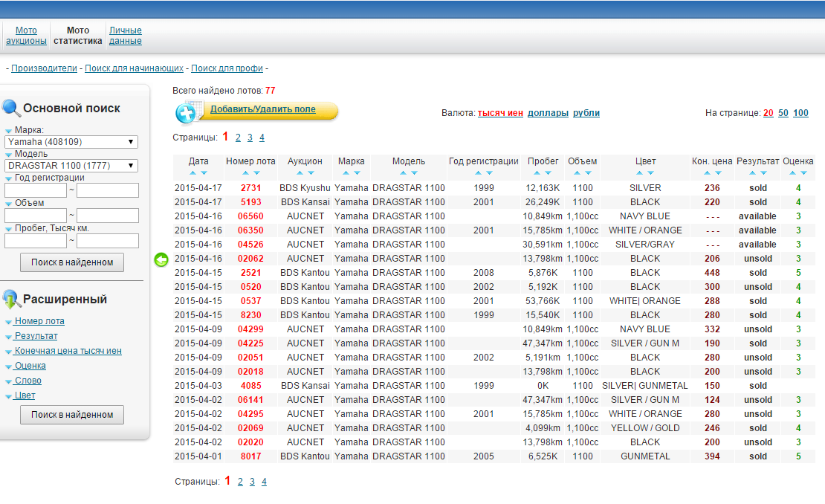Sort Оценка column ascending in table header
825x504 pixels.
point(792,173)
